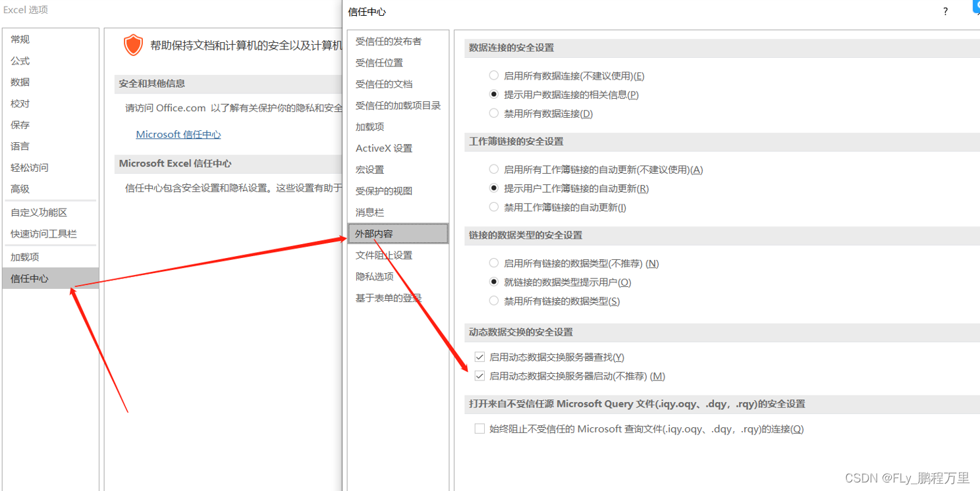
Task: Click the 数据连接的安全设置 section heading
Action: (511, 47)
